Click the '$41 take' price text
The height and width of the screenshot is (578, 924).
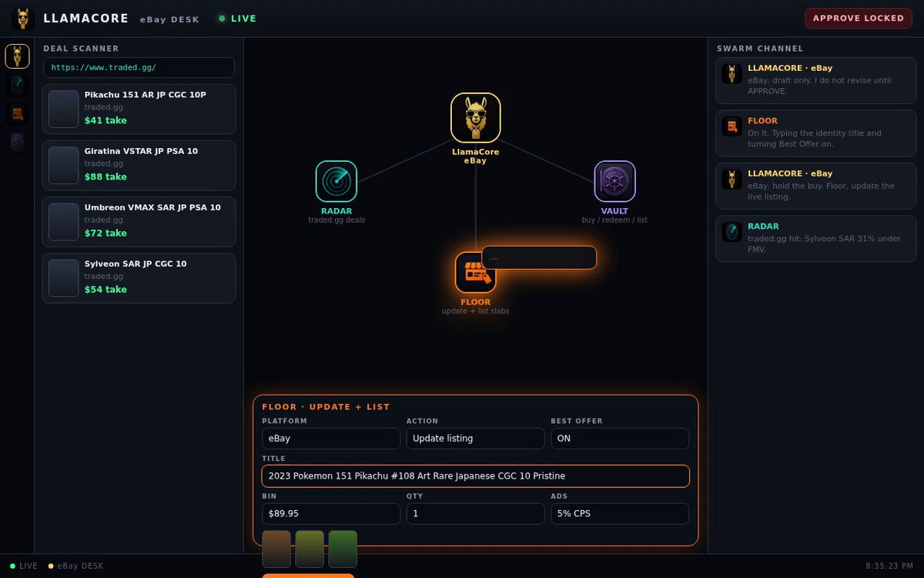105,120
